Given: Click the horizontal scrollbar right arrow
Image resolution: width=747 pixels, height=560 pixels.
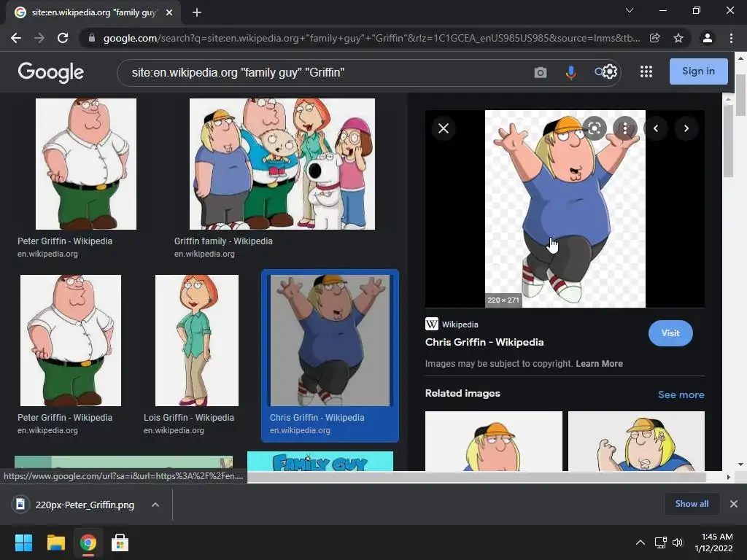Looking at the screenshot, I should [728, 477].
